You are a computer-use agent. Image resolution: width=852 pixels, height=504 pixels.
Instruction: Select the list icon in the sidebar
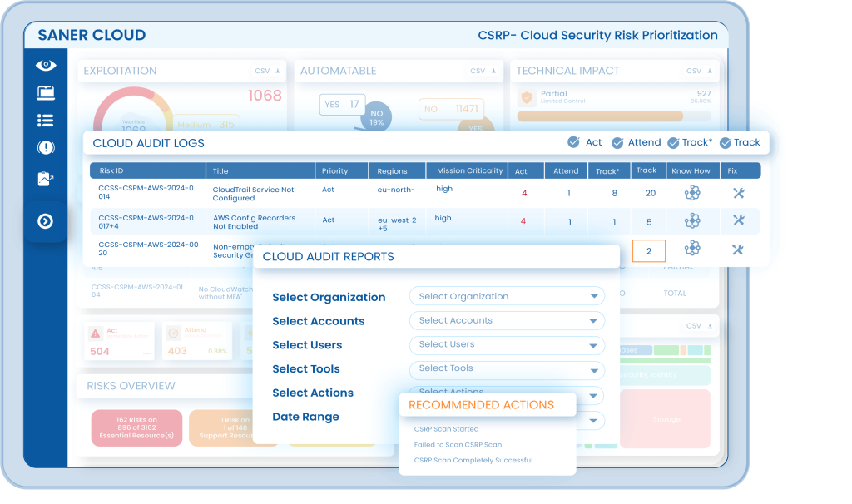46,121
